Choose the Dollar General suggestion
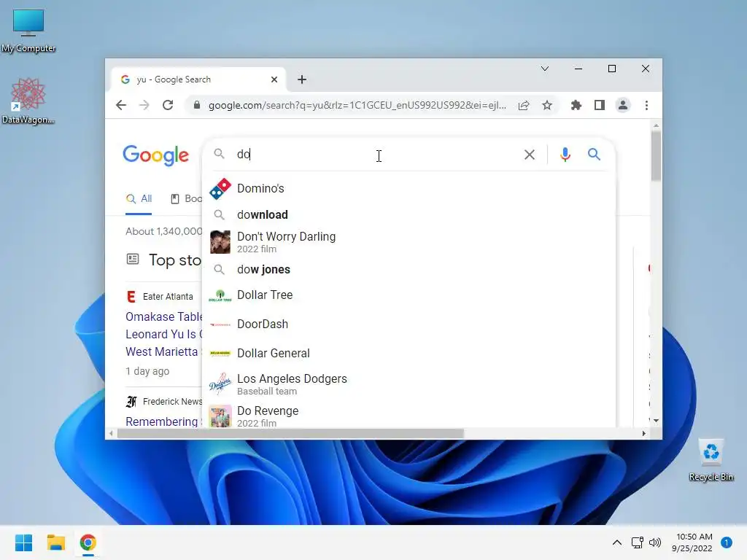The width and height of the screenshot is (747, 560). (x=409, y=354)
